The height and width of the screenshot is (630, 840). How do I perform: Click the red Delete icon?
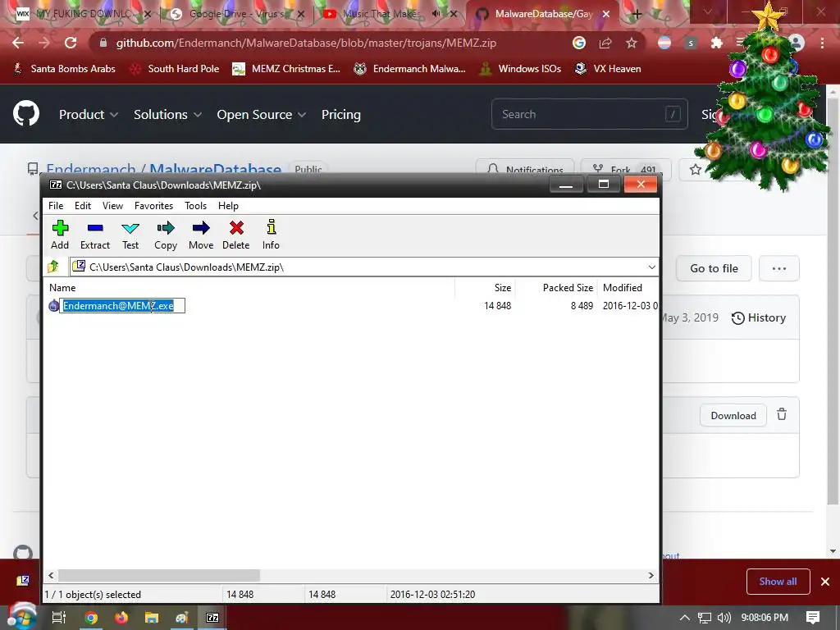click(x=235, y=235)
